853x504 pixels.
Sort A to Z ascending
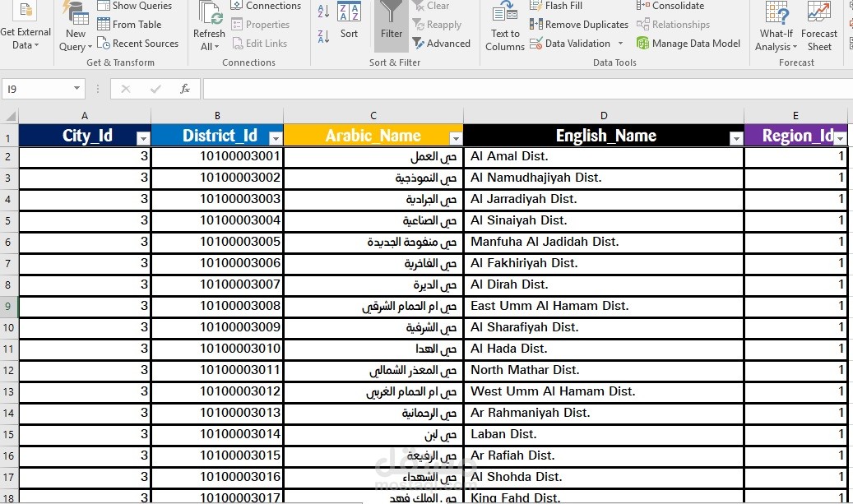coord(323,11)
